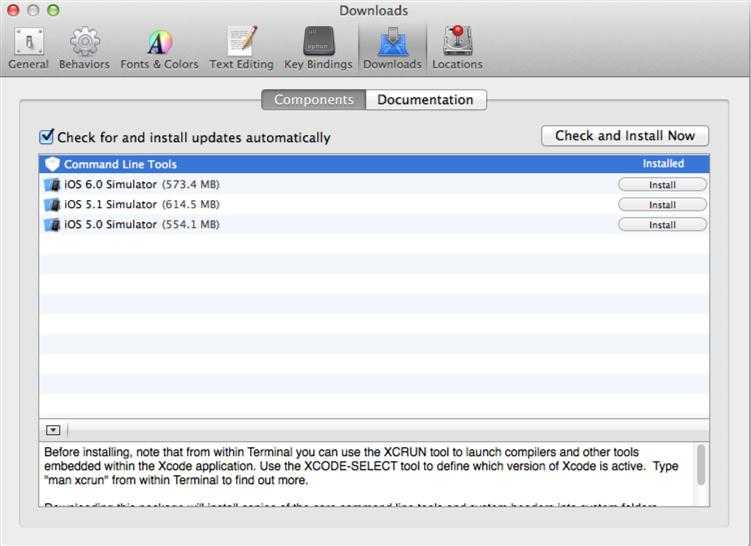This screenshot has width=751, height=546.
Task: Open the Locations preferences pane
Action: click(x=457, y=48)
